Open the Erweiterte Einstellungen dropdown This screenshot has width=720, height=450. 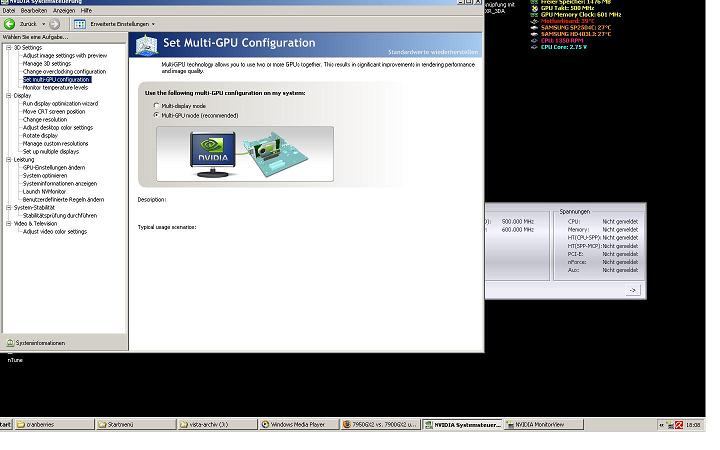coord(153,24)
